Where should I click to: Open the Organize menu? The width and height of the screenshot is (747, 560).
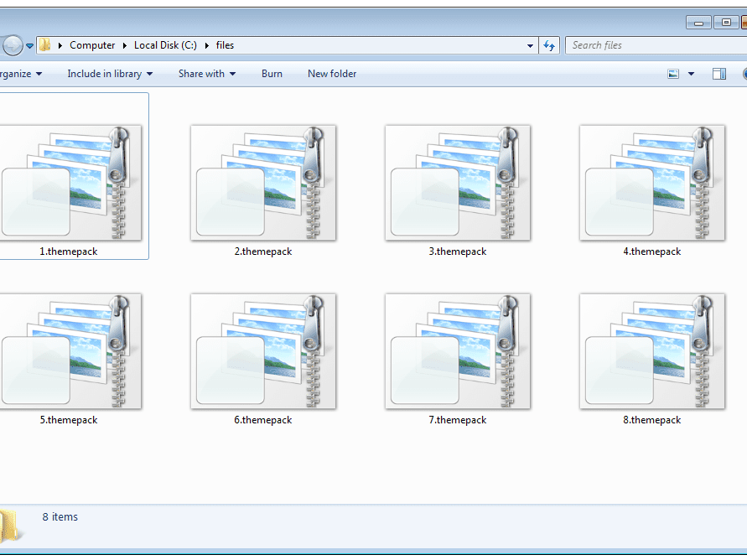point(20,74)
